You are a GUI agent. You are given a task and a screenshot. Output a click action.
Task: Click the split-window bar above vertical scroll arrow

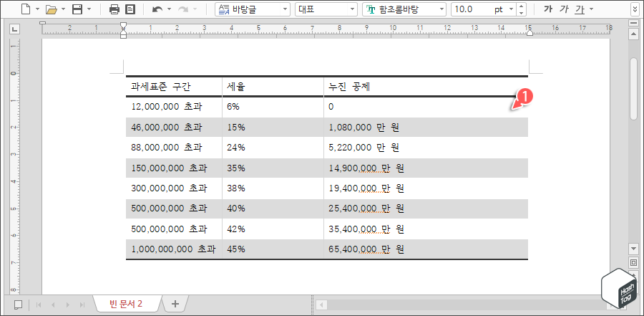(634, 24)
